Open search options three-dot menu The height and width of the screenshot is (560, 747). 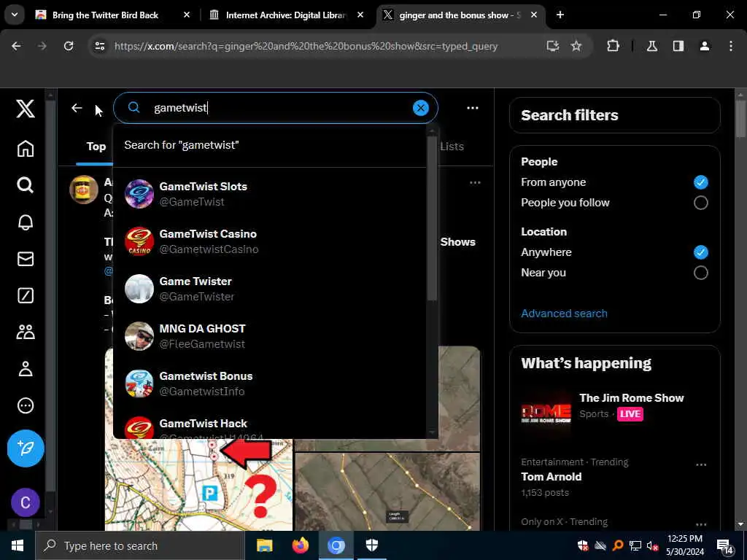473,108
